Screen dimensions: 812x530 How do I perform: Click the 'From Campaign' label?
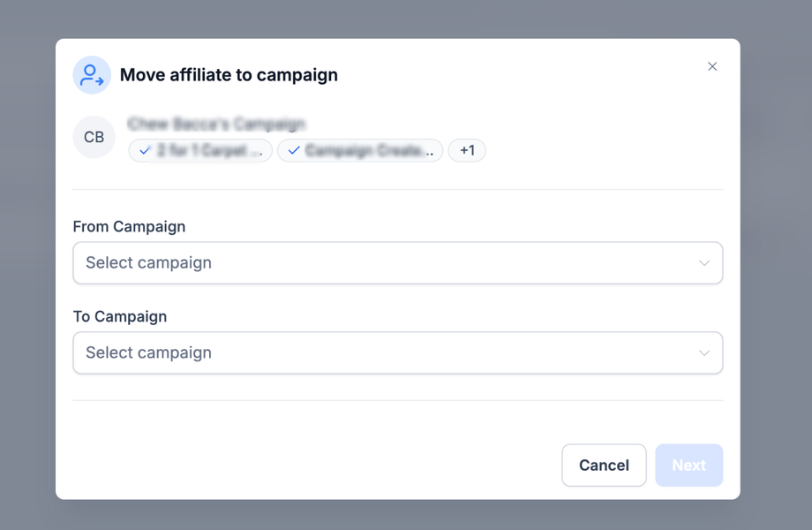click(129, 226)
